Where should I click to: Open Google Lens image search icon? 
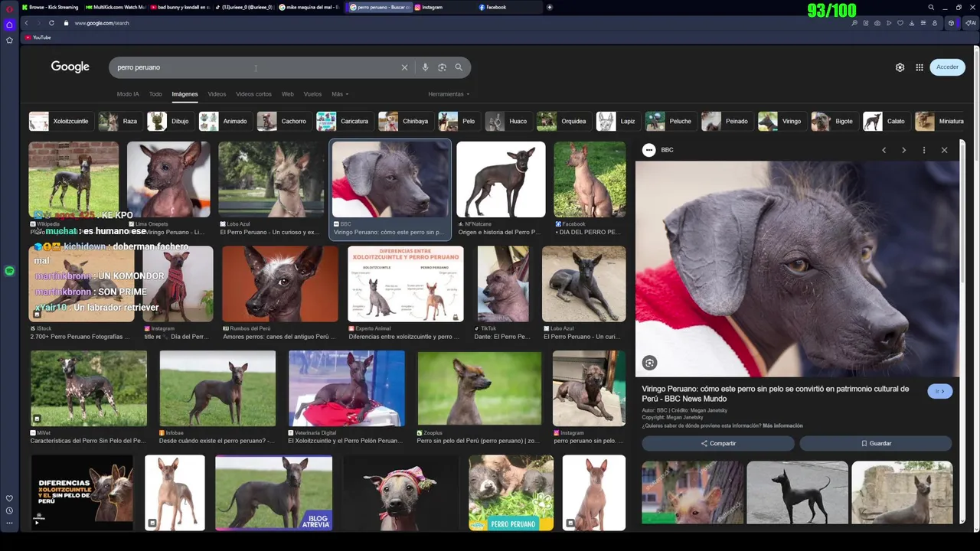coord(442,67)
